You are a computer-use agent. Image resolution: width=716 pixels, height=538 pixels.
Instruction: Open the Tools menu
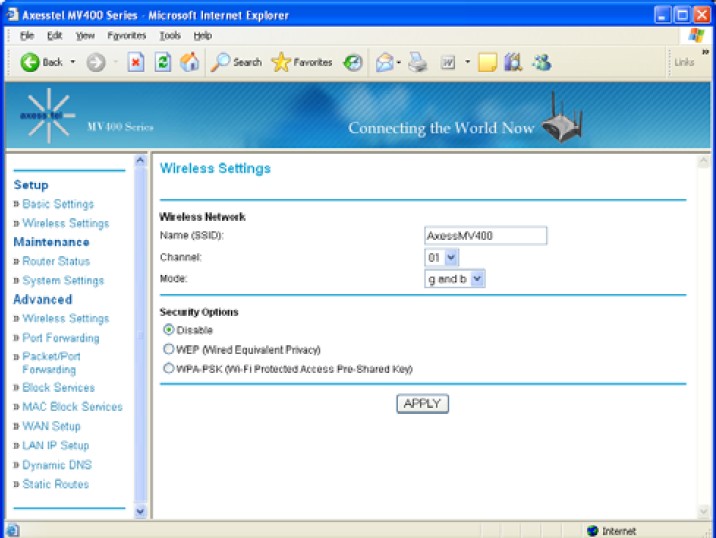(x=170, y=36)
